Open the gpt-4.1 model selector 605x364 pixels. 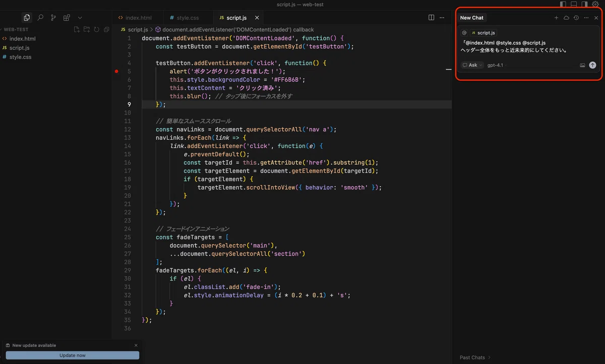(495, 65)
